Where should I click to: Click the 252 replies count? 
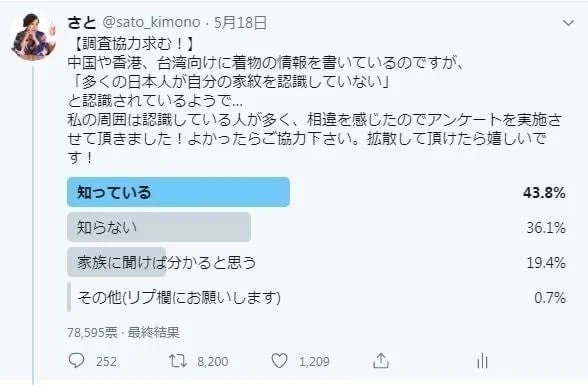106,362
